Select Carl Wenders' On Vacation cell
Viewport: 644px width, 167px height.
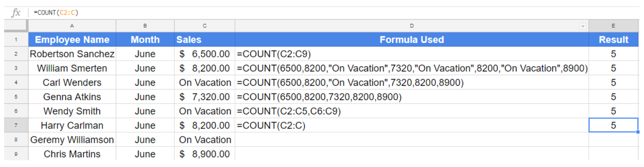(205, 83)
